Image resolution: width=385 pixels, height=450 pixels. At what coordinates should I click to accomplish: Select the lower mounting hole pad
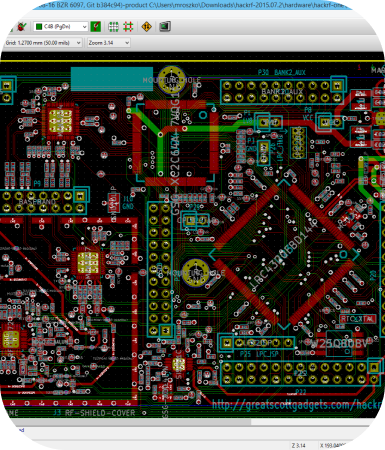(x=196, y=272)
